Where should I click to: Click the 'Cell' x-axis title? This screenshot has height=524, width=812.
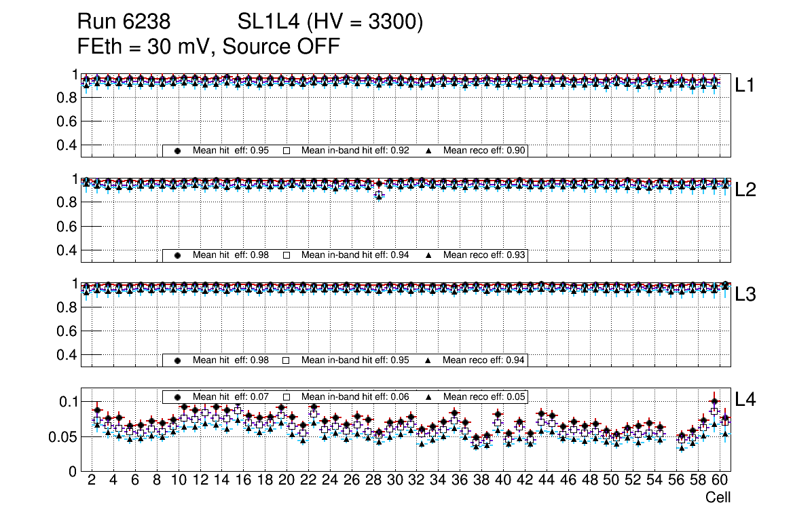pos(718,498)
